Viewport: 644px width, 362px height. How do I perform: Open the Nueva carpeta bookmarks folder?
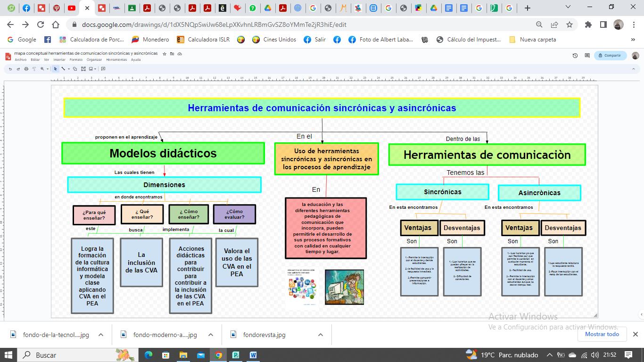pyautogui.click(x=532, y=40)
